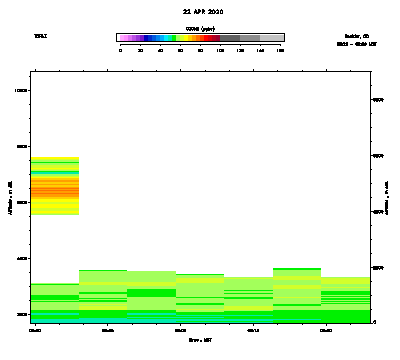Click the leftmost time label on the horizontal axis

(35, 331)
